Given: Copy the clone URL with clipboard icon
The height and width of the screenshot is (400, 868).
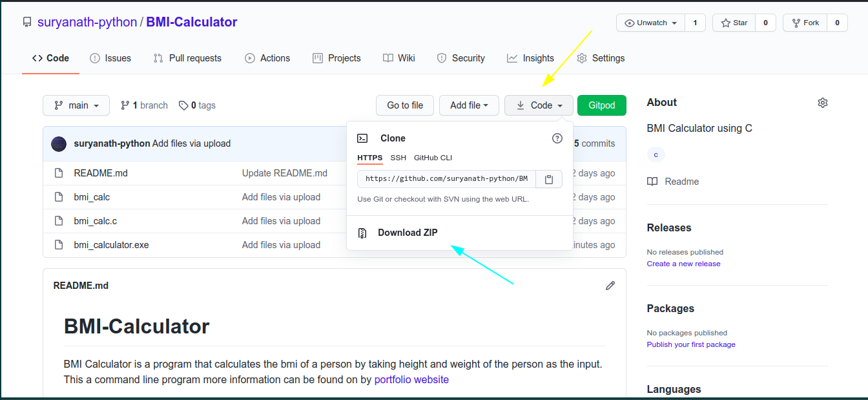Looking at the screenshot, I should (548, 179).
